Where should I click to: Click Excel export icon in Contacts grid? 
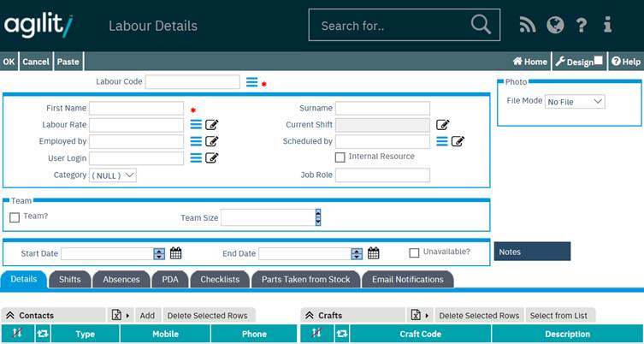(117, 315)
